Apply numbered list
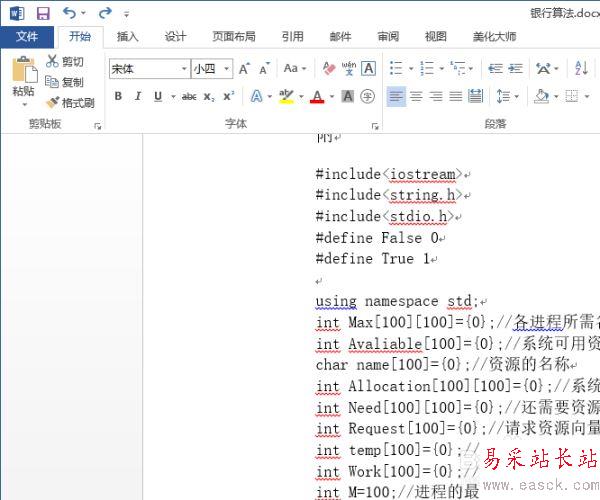Screen dimensions: 600x500 [x=427, y=68]
